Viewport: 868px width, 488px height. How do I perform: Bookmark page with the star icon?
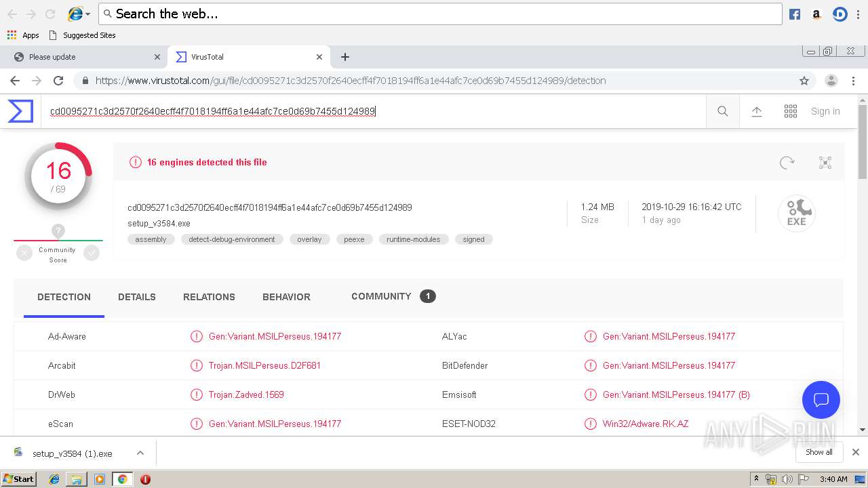pos(804,81)
